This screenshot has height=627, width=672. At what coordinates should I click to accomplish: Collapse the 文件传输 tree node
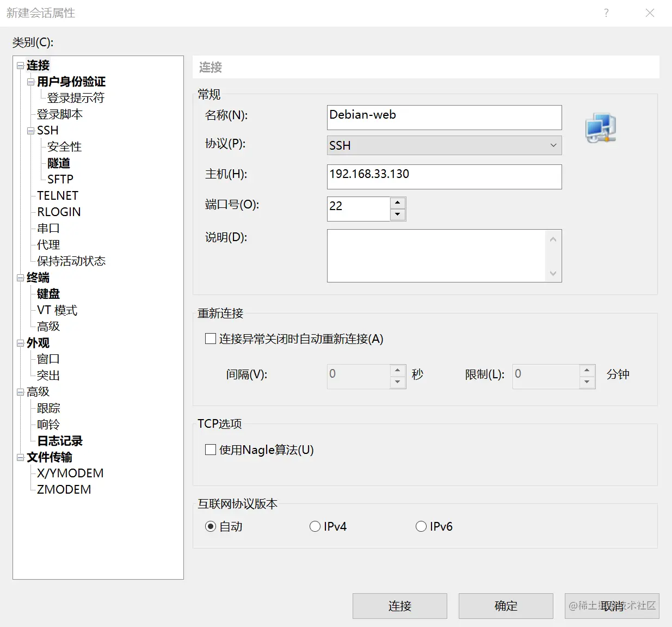(20, 457)
